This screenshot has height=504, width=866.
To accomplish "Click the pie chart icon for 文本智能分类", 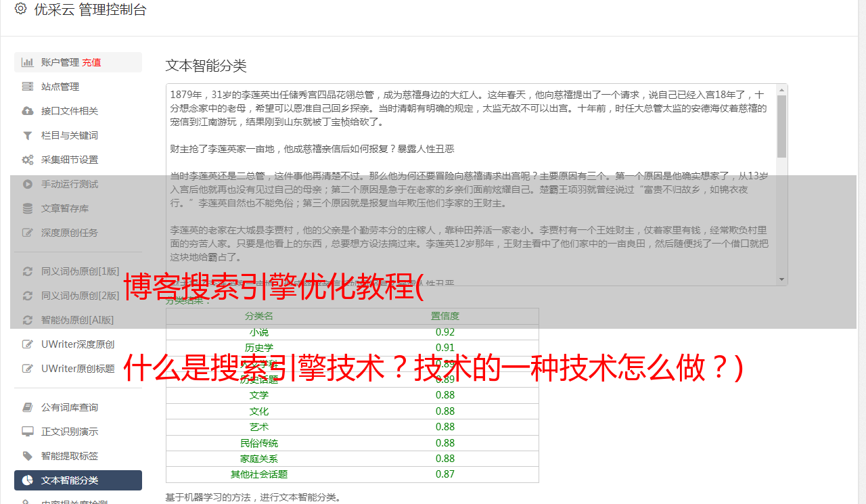I will 28,480.
